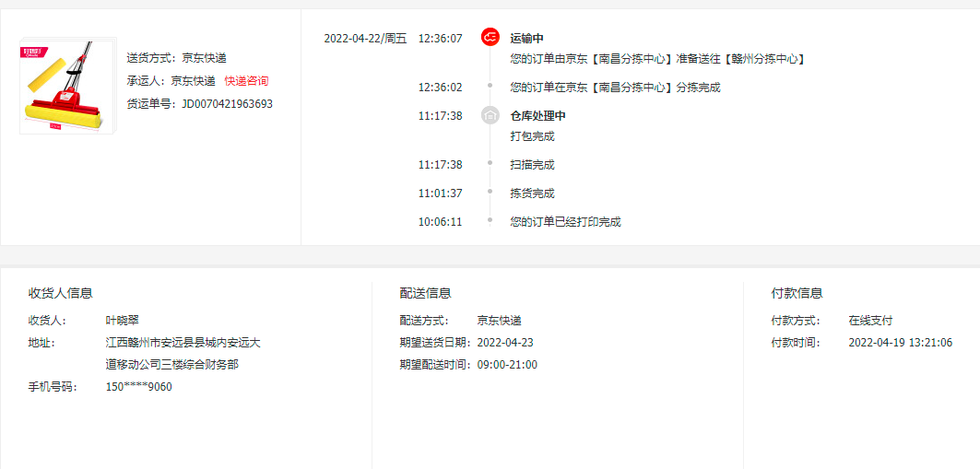Click the 南昌分拣中心 分拣完成 entry
Viewport: 980px width, 469px height.
(x=615, y=88)
